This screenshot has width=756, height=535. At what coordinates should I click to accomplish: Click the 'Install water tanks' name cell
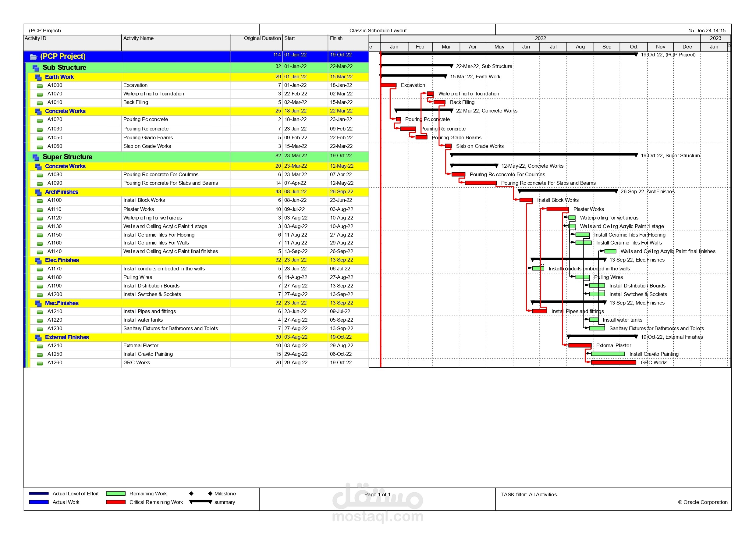(176, 320)
